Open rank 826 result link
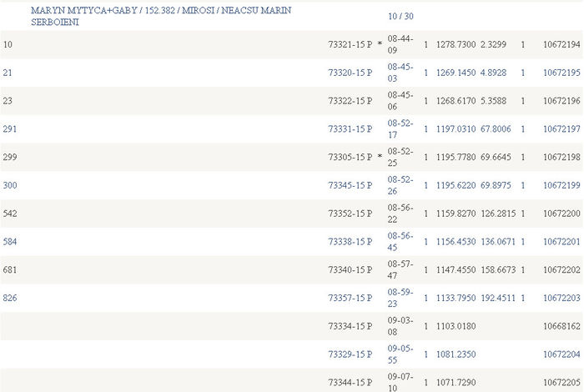 tap(10, 298)
